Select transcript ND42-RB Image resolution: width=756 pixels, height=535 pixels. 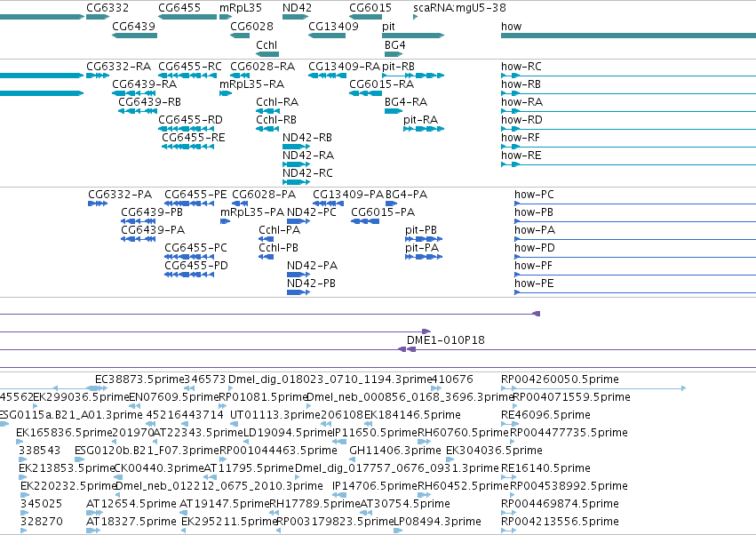tap(307, 138)
